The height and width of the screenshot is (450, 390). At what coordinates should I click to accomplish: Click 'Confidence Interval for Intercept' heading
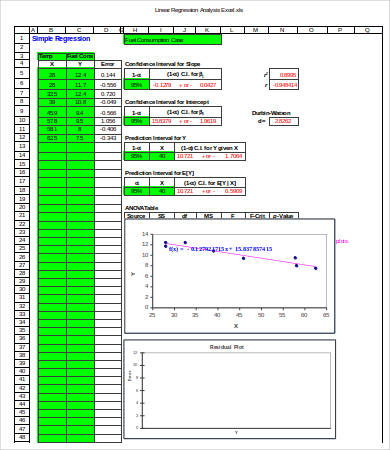167,102
